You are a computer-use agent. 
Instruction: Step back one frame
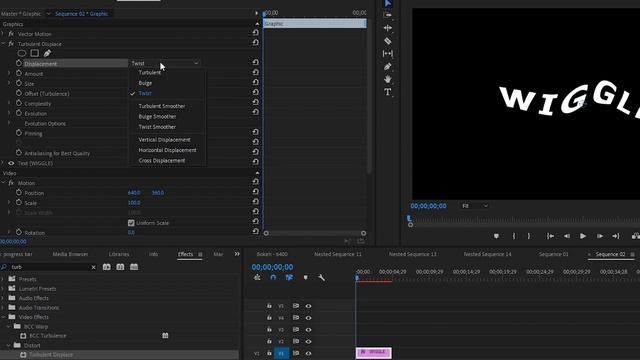[x=567, y=236]
